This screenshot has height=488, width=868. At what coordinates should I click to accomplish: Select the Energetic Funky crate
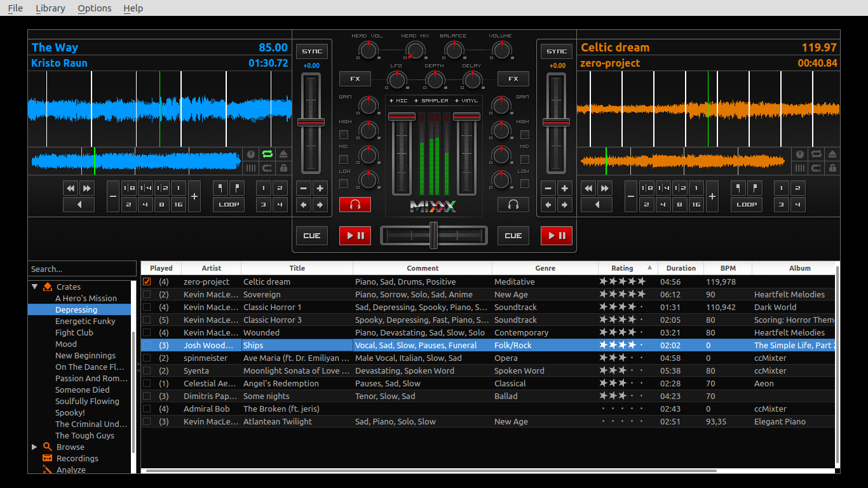(85, 321)
